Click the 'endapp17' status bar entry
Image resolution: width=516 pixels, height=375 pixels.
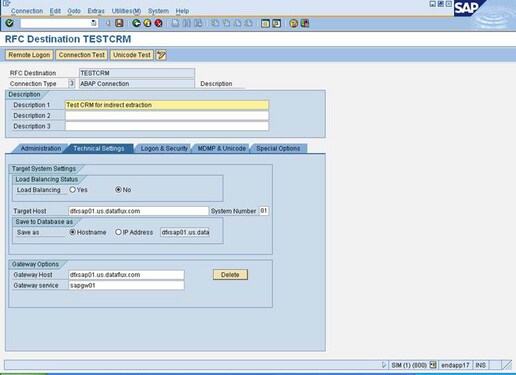point(455,365)
